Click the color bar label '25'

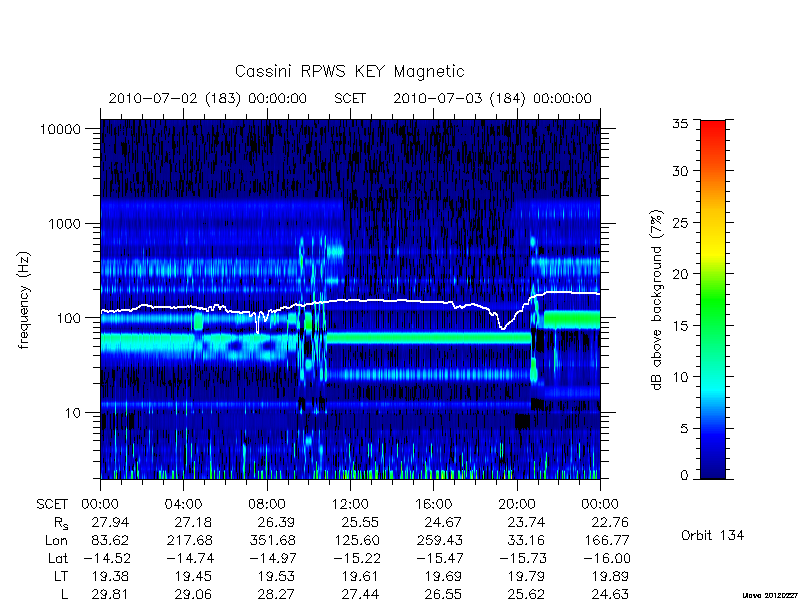tap(681, 223)
